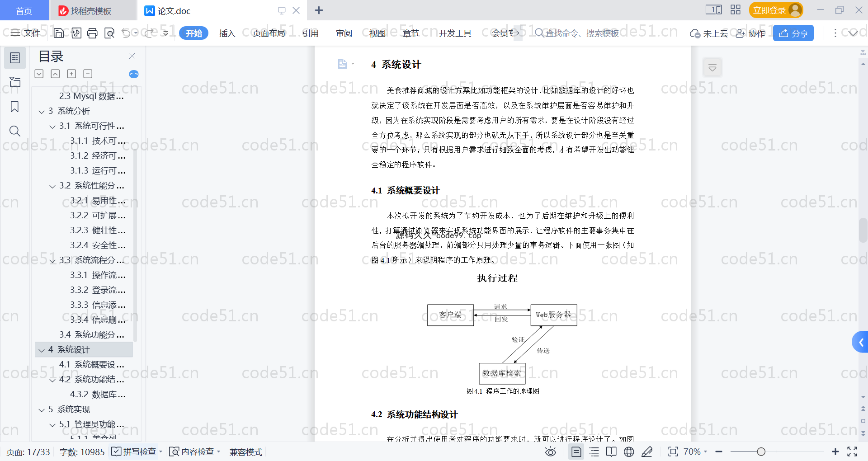868x461 pixels.
Task: Click the fit page icon in the status bar
Action: point(673,452)
